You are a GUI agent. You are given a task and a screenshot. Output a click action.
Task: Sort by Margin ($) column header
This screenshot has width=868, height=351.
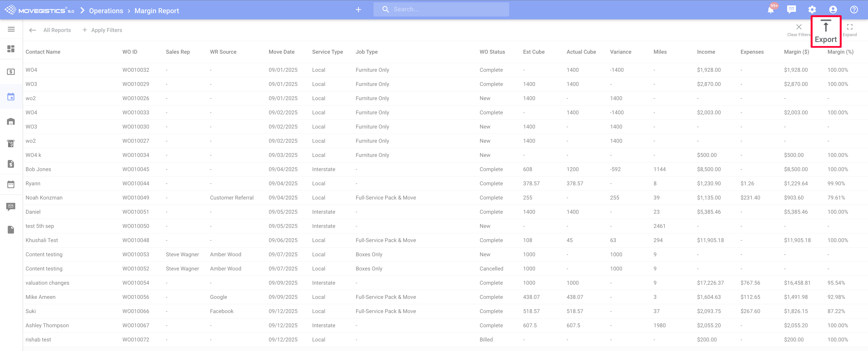[x=796, y=52]
